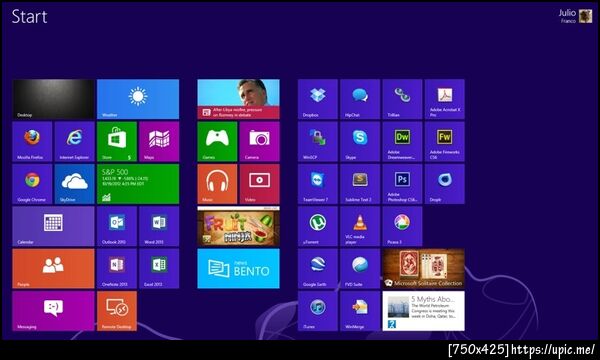The image size is (600, 360).
Task: Launch the FVD Suite tile
Action: (x=360, y=269)
